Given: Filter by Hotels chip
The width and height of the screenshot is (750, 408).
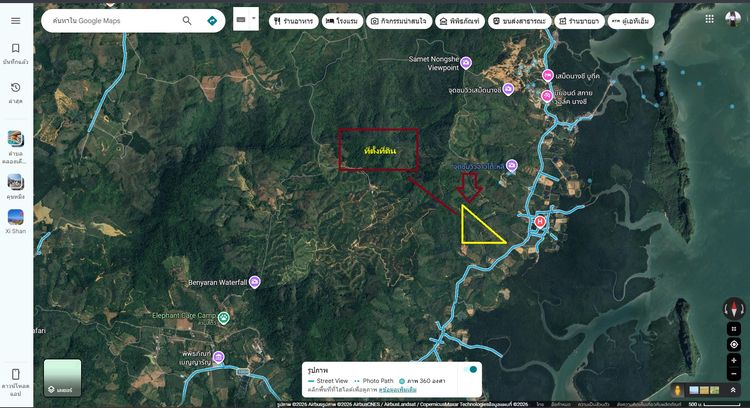Looking at the screenshot, I should pos(342,21).
